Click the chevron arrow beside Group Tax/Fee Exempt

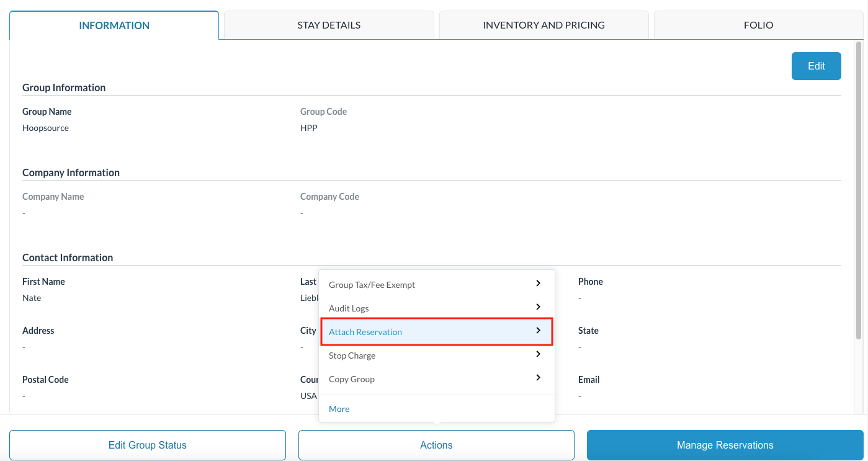(538, 284)
